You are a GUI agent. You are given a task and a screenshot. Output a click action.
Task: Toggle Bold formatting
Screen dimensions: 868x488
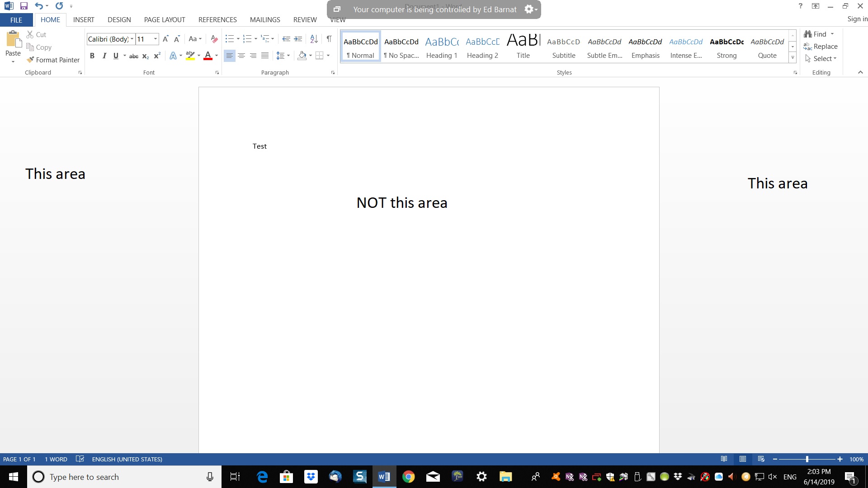tap(92, 56)
